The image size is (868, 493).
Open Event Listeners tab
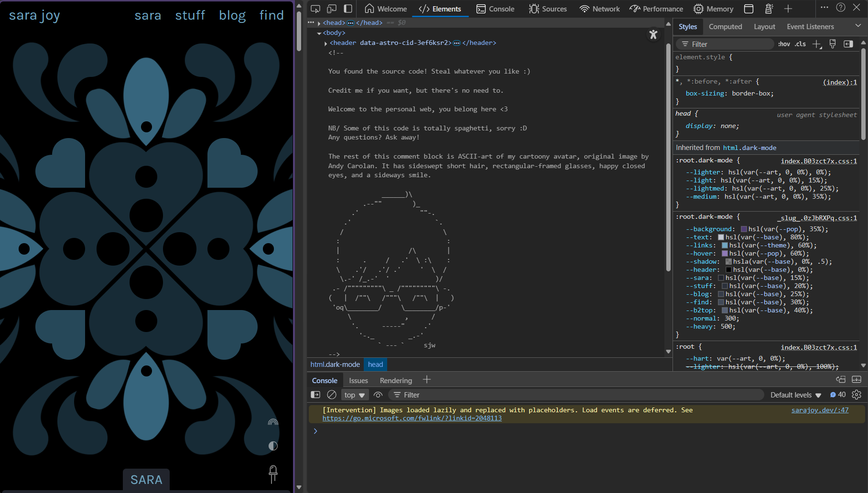[x=810, y=27]
